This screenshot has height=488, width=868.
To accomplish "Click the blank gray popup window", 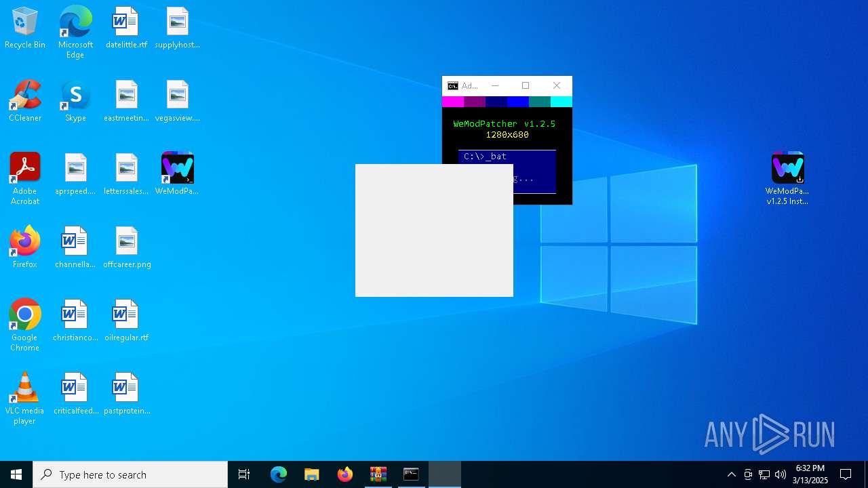I will [434, 230].
